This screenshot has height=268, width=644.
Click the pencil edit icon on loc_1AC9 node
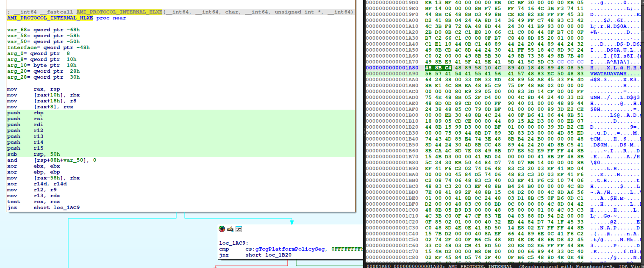230,229
